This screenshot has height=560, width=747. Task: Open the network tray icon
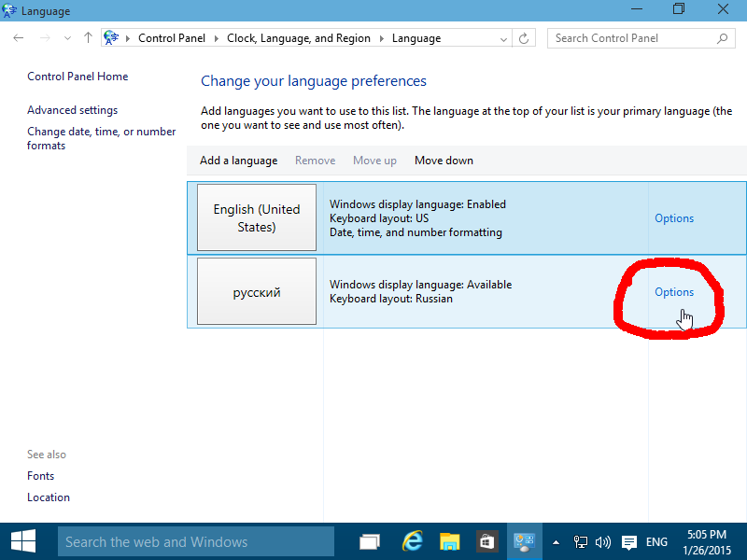pyautogui.click(x=580, y=542)
